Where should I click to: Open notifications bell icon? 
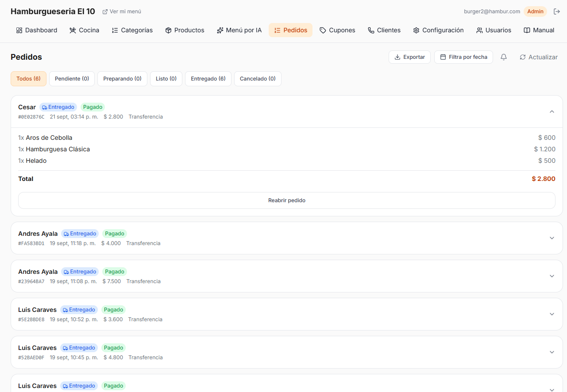point(504,57)
